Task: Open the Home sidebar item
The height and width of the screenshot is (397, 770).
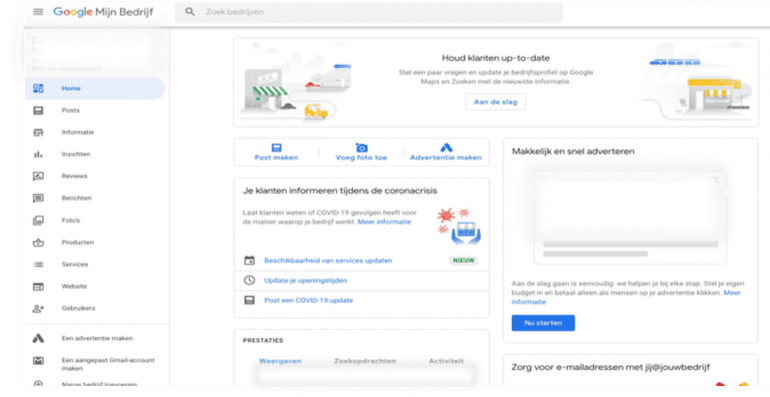Action: pos(95,88)
